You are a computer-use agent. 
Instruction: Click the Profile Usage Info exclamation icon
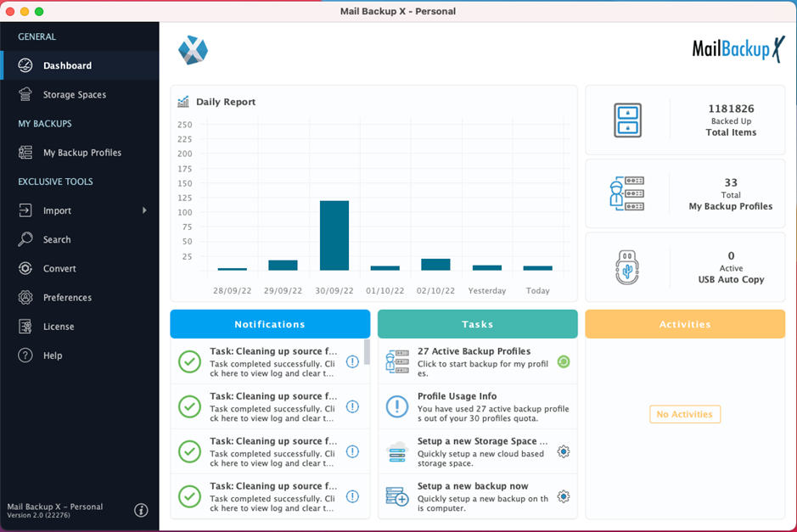pyautogui.click(x=397, y=407)
